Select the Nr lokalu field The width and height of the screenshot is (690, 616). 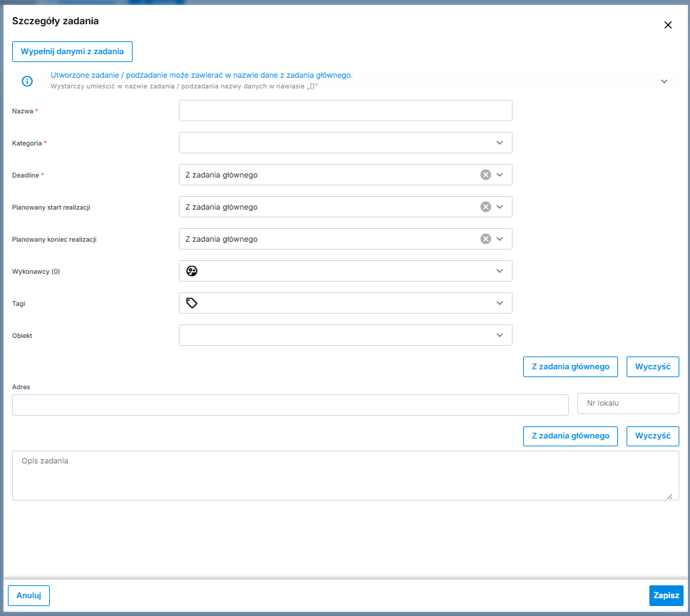coord(627,404)
